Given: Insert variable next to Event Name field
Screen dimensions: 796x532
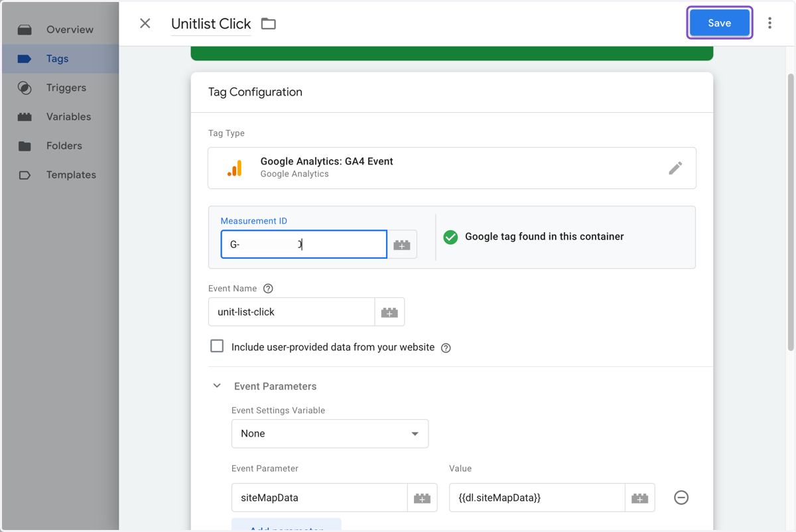Looking at the screenshot, I should [389, 312].
